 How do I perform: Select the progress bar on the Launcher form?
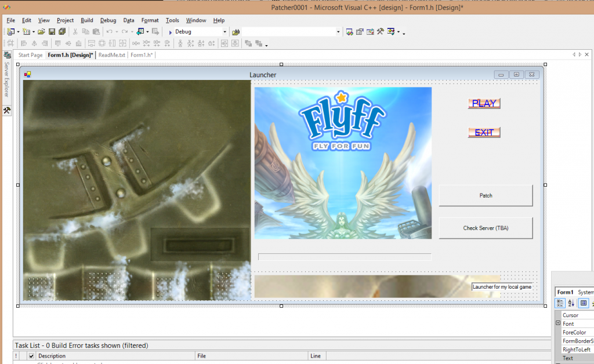pyautogui.click(x=345, y=257)
